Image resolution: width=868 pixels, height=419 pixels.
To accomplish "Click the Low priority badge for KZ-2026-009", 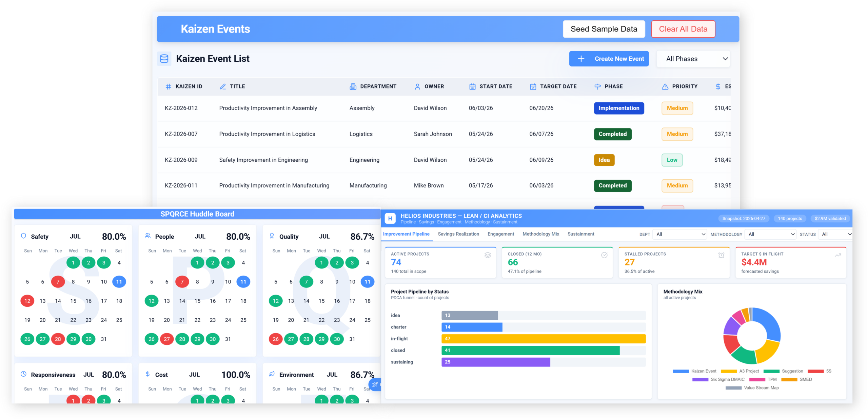I will coord(672,160).
